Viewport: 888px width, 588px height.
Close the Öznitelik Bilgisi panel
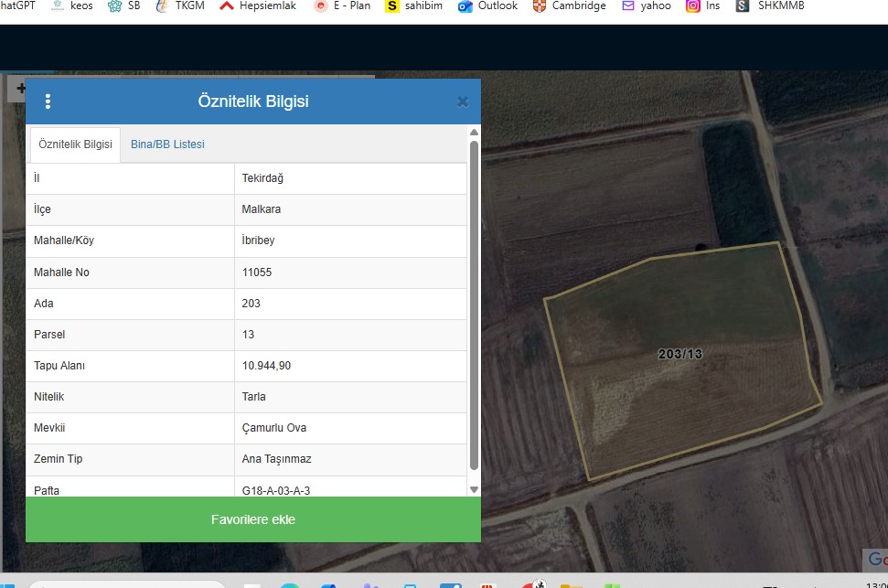[x=463, y=102]
